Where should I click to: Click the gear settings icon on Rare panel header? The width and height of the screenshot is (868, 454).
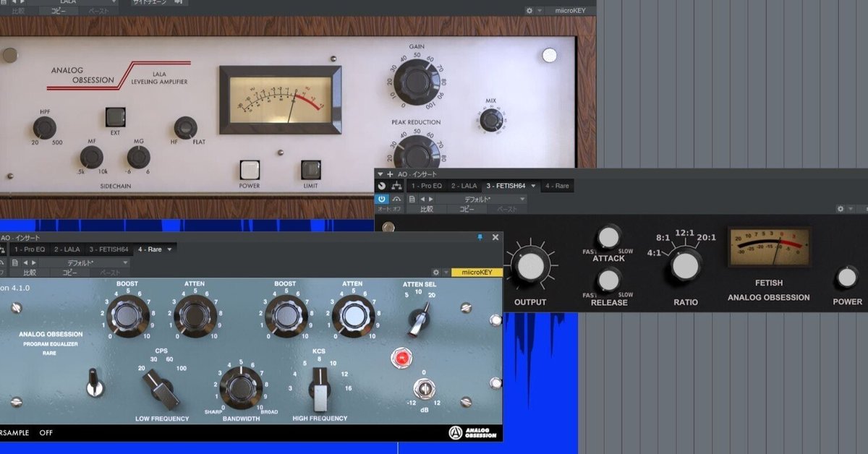(x=437, y=272)
